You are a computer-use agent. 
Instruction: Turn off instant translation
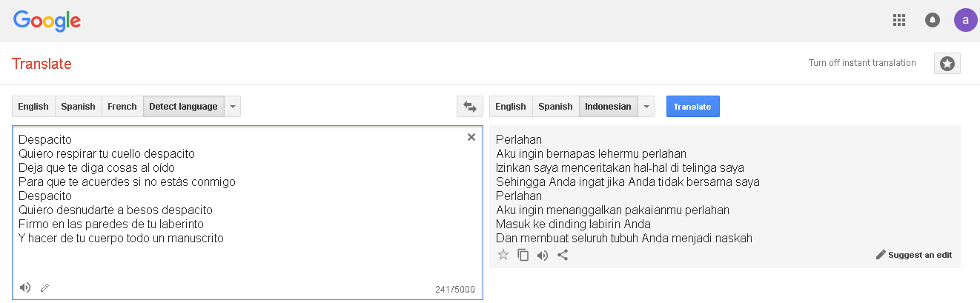[862, 63]
